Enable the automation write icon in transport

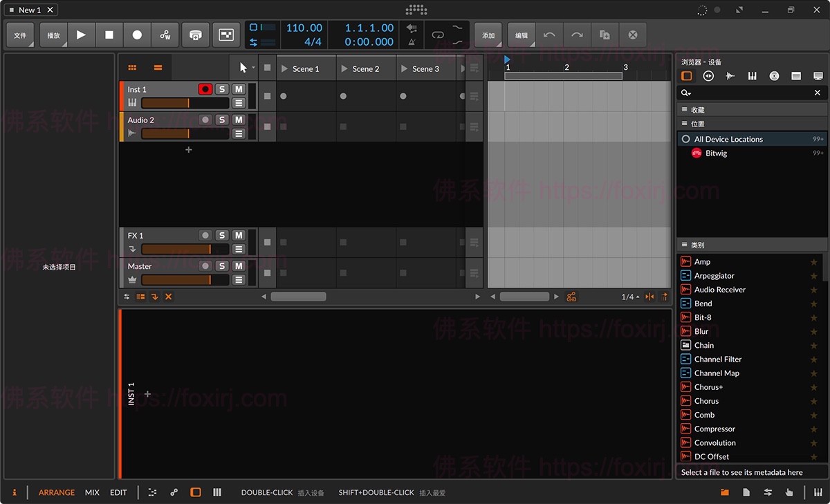tap(164, 35)
